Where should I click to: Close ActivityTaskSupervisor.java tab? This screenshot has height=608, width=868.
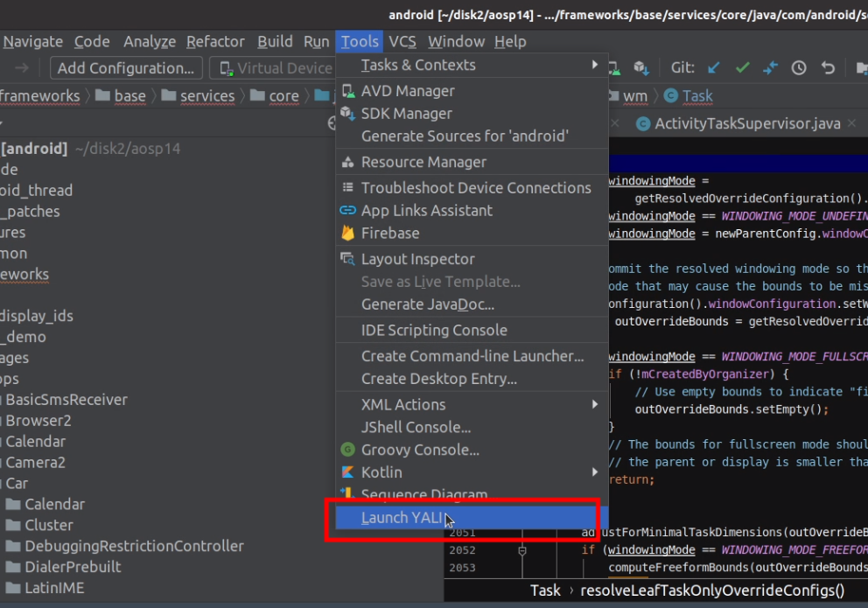pyautogui.click(x=852, y=122)
